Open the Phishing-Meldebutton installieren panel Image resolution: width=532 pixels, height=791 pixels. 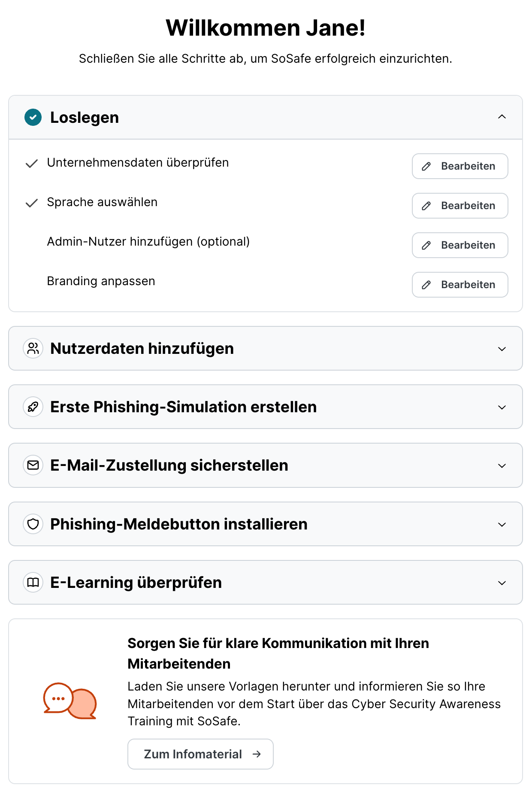click(502, 524)
